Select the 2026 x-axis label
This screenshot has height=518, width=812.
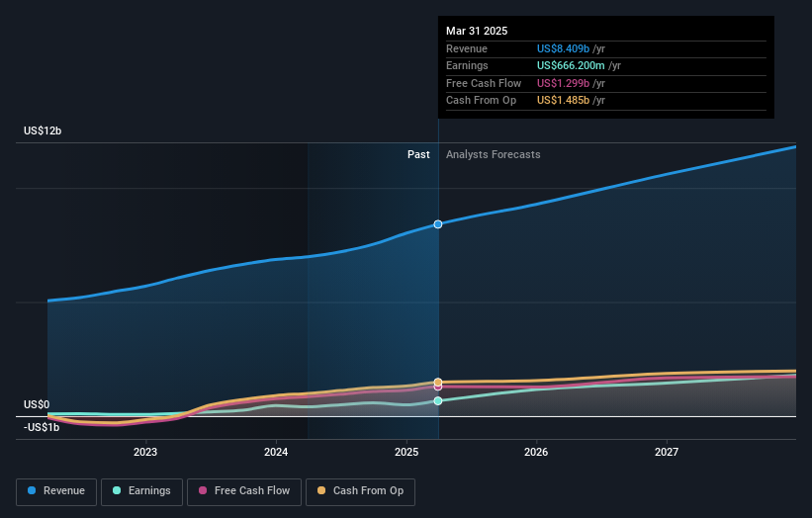click(x=536, y=452)
